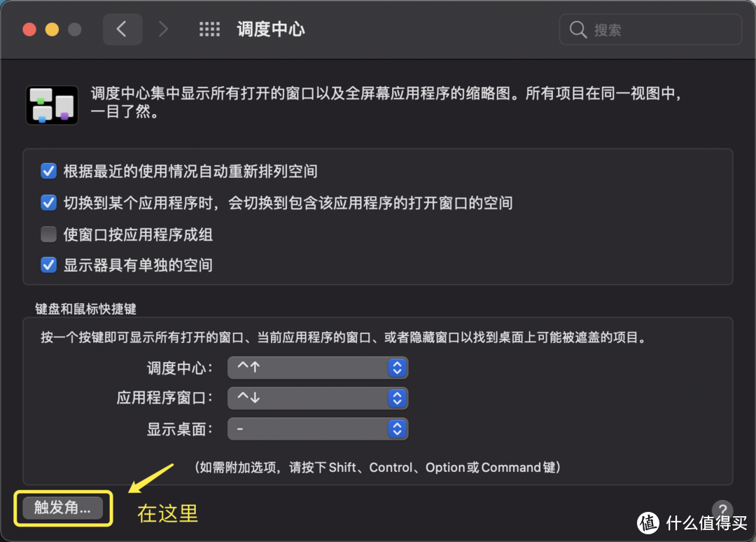Screen dimensions: 756x542
Task: Disable 根据最近的使用情况自动重新排列空间
Action: click(x=48, y=171)
